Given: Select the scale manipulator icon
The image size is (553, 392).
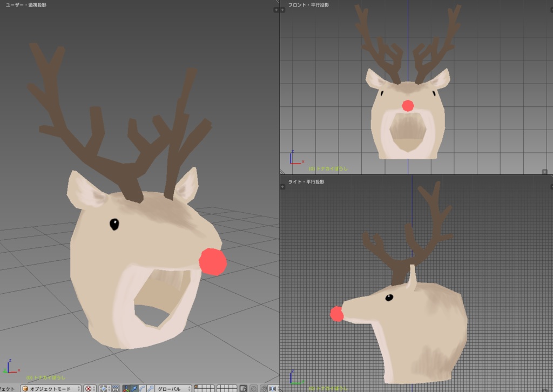Looking at the screenshot, I should 151,388.
